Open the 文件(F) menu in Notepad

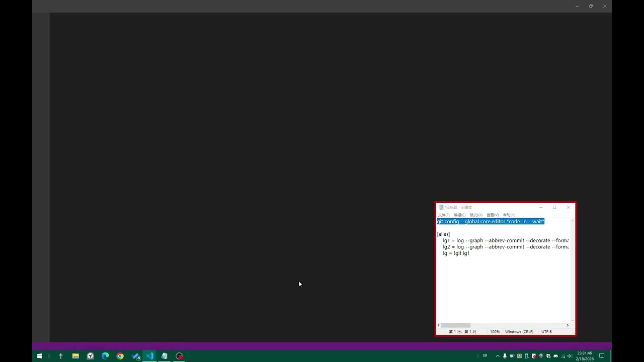[x=444, y=215]
